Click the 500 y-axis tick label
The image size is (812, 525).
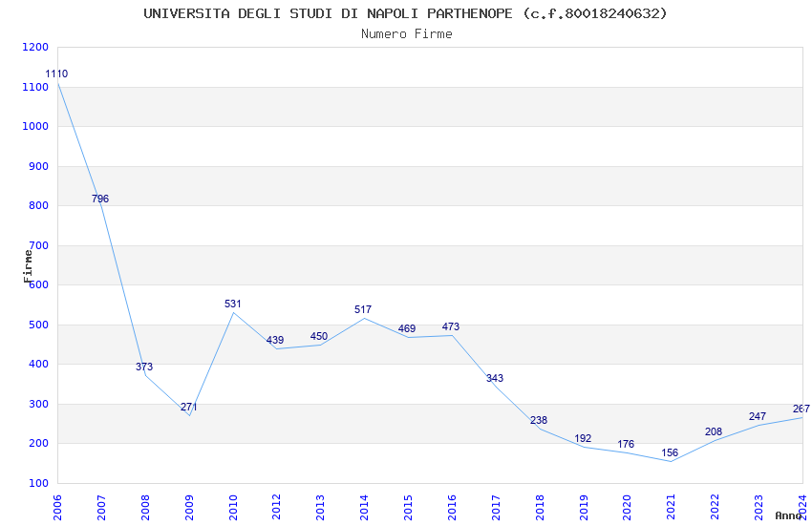[x=39, y=325]
